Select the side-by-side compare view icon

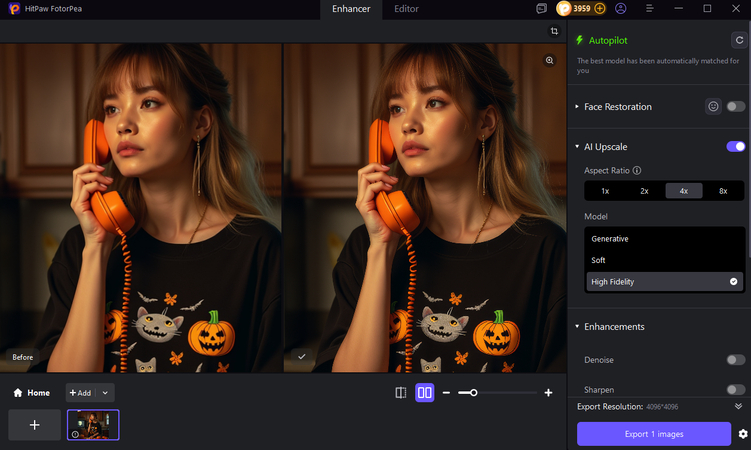click(425, 393)
